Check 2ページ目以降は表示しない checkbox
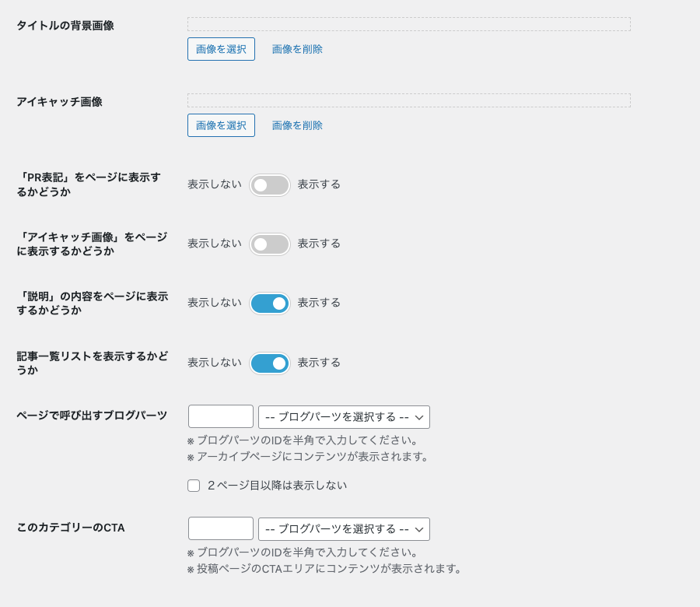 pyautogui.click(x=194, y=486)
